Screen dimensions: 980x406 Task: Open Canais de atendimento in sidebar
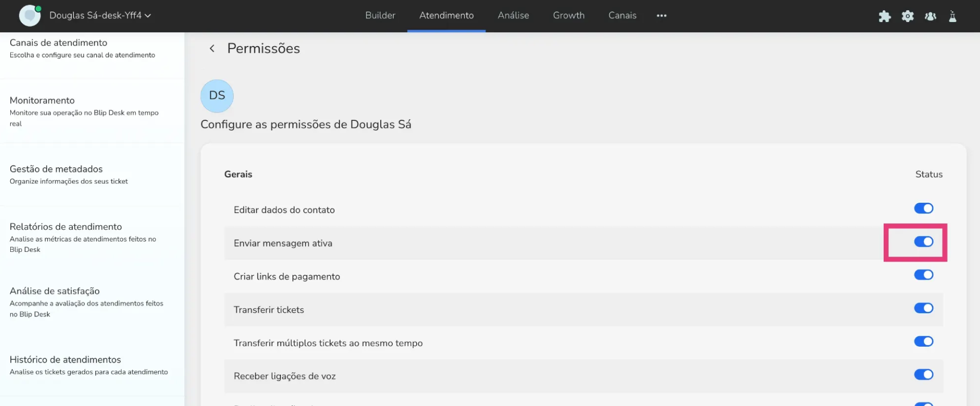point(58,43)
